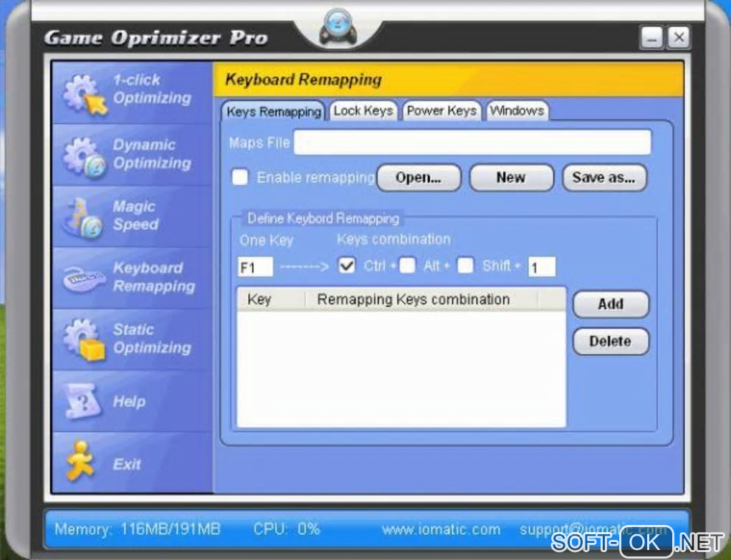Choose Exit in the sidebar
This screenshot has height=560, width=731.
(133, 462)
